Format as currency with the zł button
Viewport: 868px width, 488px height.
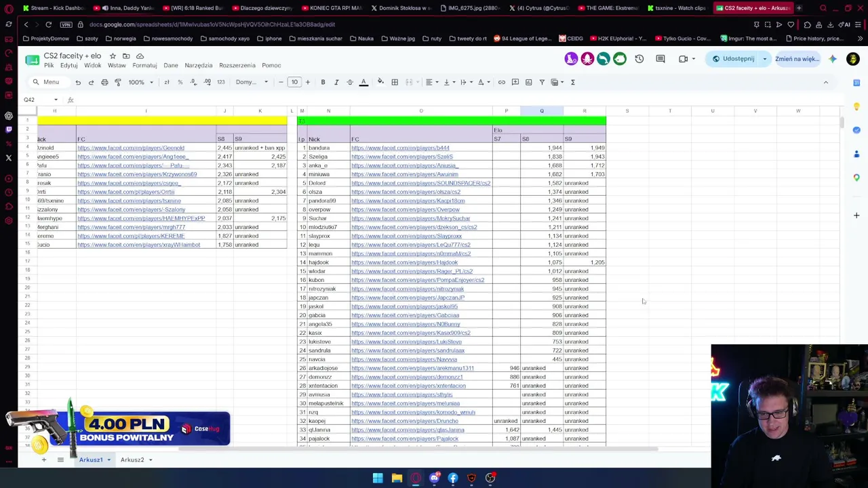[167, 82]
